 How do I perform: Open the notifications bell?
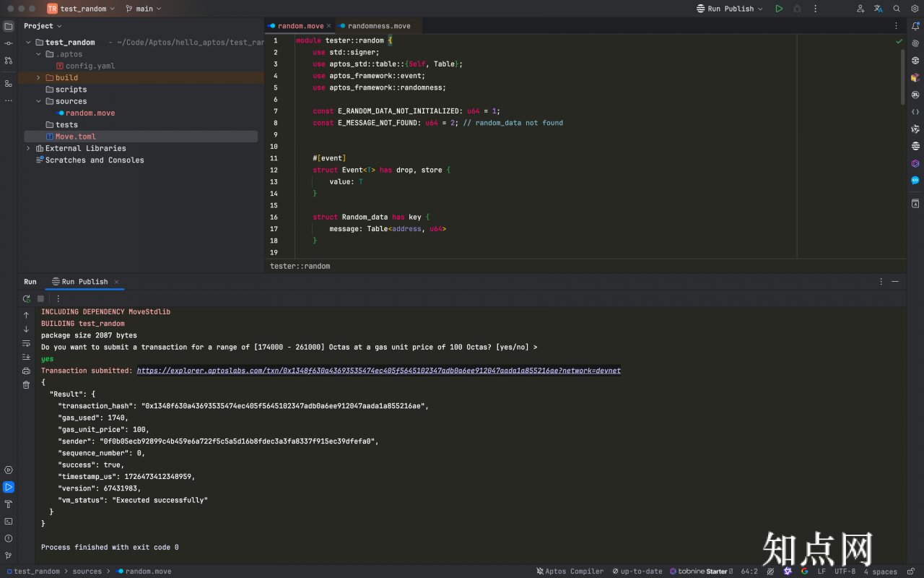pos(915,26)
